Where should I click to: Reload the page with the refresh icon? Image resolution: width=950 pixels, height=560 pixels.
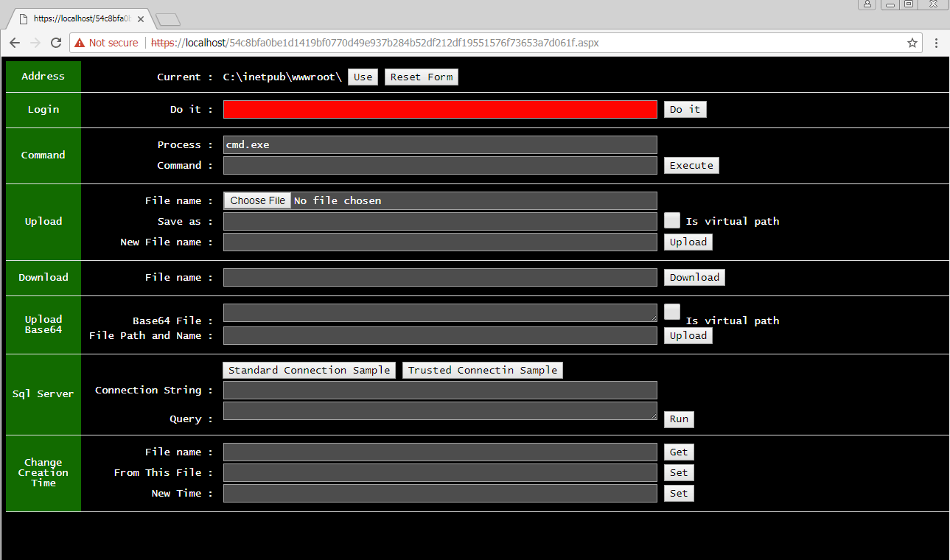(x=55, y=43)
